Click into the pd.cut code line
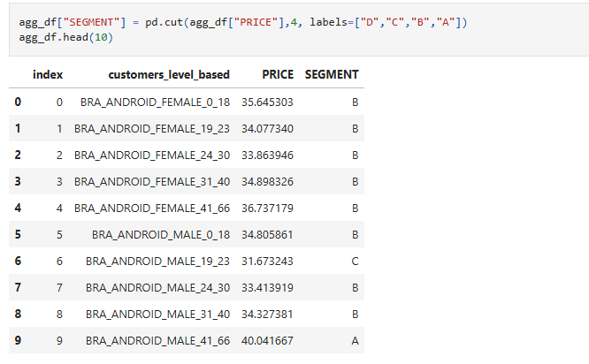This screenshot has height=364, width=589. point(237,21)
